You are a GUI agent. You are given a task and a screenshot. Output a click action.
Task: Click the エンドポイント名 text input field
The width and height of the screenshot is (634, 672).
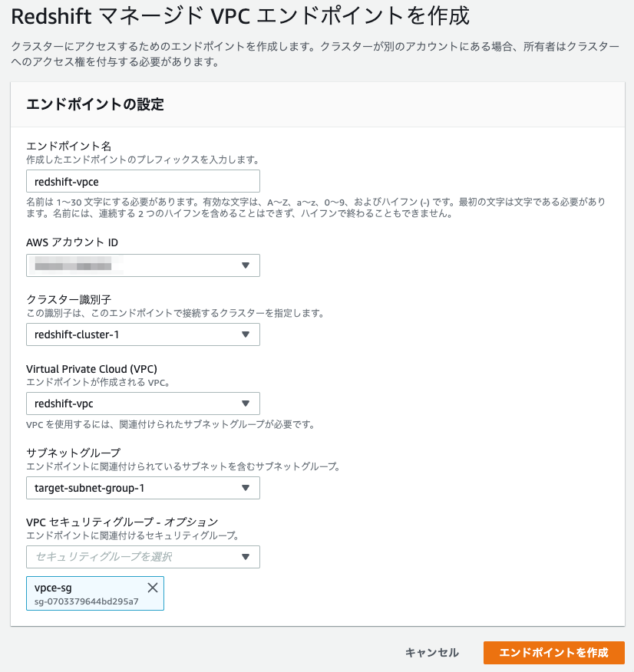[143, 181]
